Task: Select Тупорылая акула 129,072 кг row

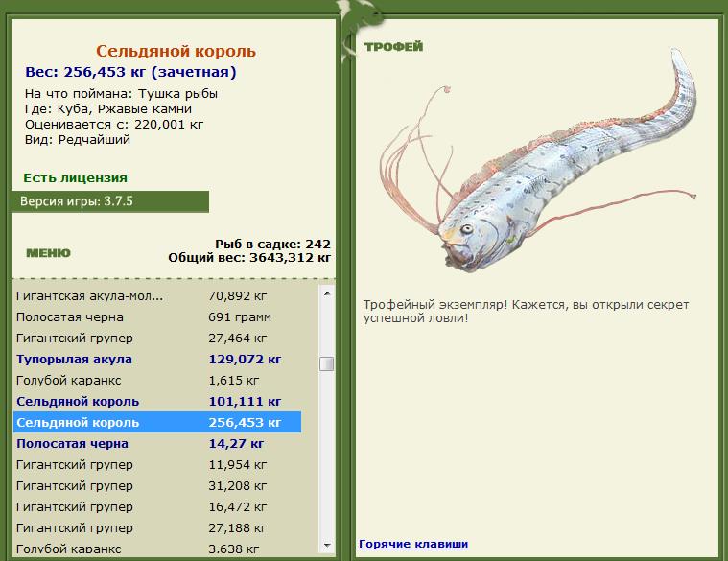Action: tap(157, 360)
